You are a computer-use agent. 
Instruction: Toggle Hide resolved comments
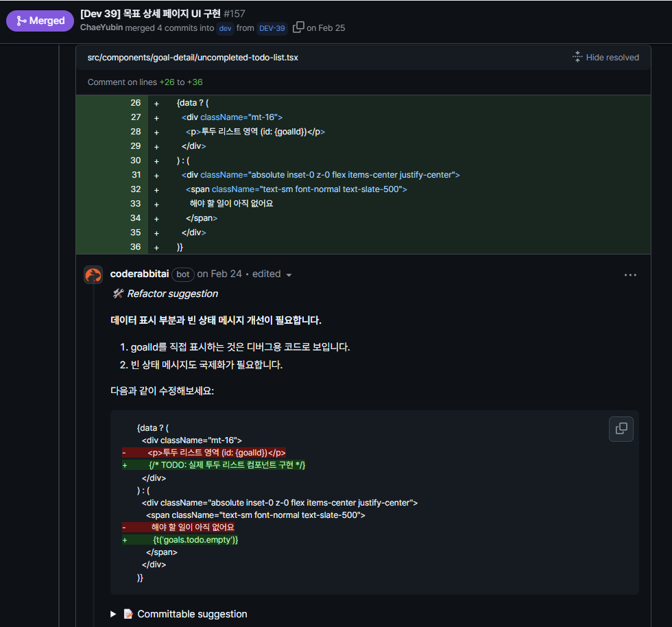point(605,58)
